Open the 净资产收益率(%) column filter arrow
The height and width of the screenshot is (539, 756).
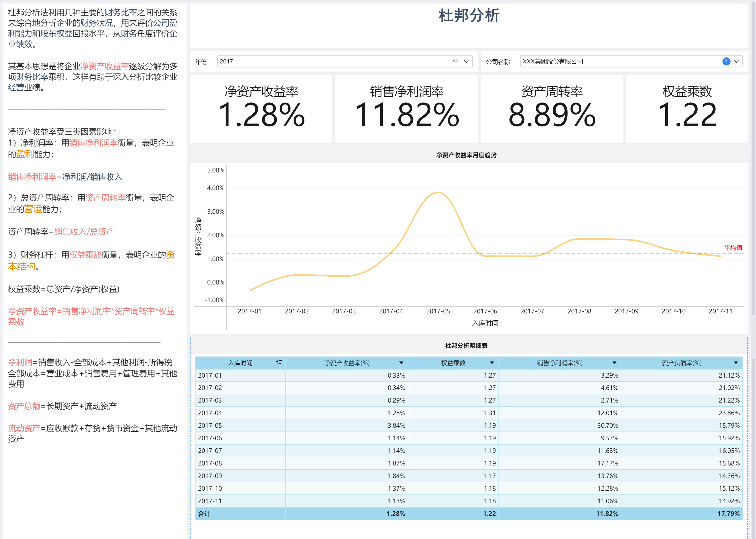coord(401,363)
